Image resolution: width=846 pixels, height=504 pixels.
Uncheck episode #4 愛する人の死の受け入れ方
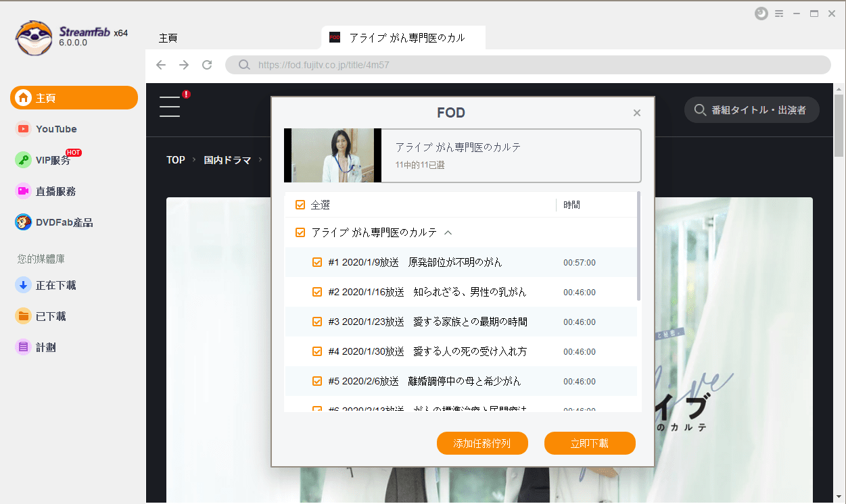point(317,351)
